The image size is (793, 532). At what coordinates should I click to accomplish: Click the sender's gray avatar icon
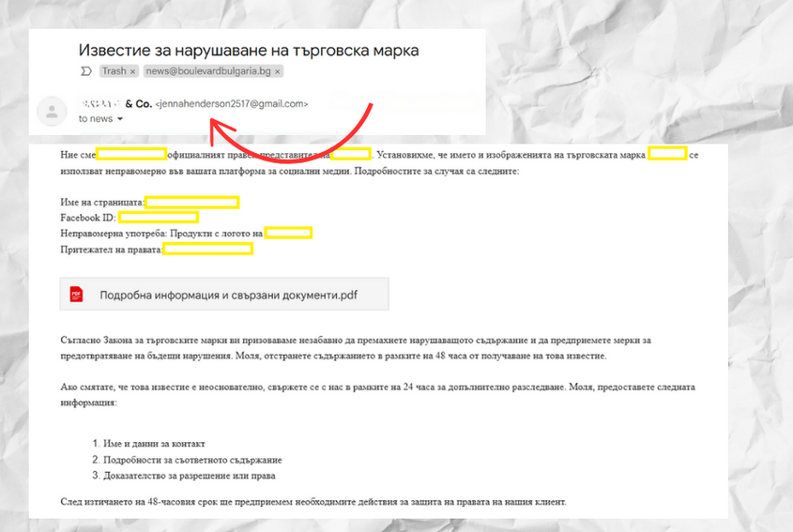[51, 112]
